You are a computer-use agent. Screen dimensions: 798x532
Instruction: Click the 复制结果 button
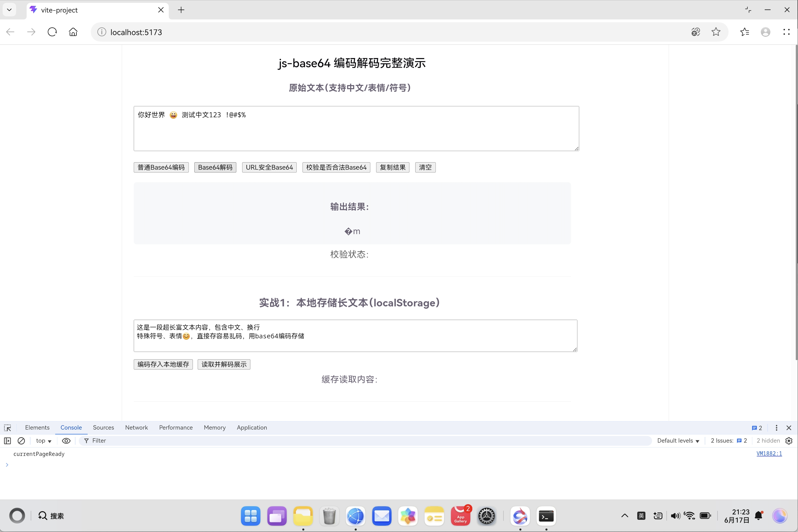click(x=392, y=167)
